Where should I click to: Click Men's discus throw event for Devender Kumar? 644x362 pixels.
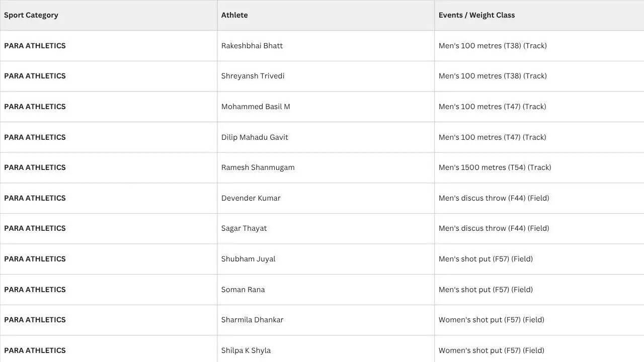[x=494, y=198]
